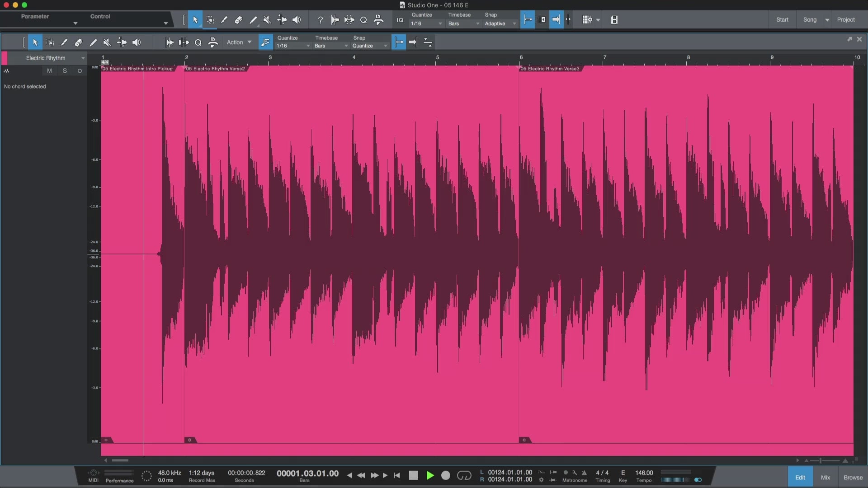Select the Arrow tool in main toolbar

tap(195, 20)
